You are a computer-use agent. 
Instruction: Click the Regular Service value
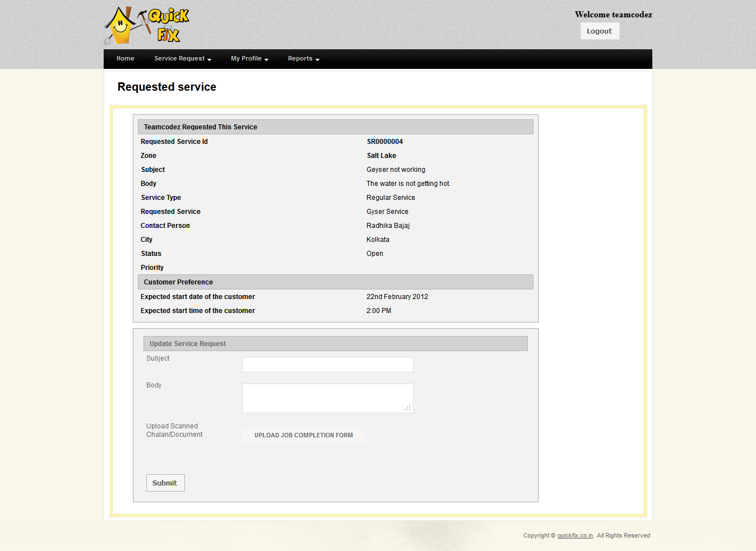(x=391, y=198)
